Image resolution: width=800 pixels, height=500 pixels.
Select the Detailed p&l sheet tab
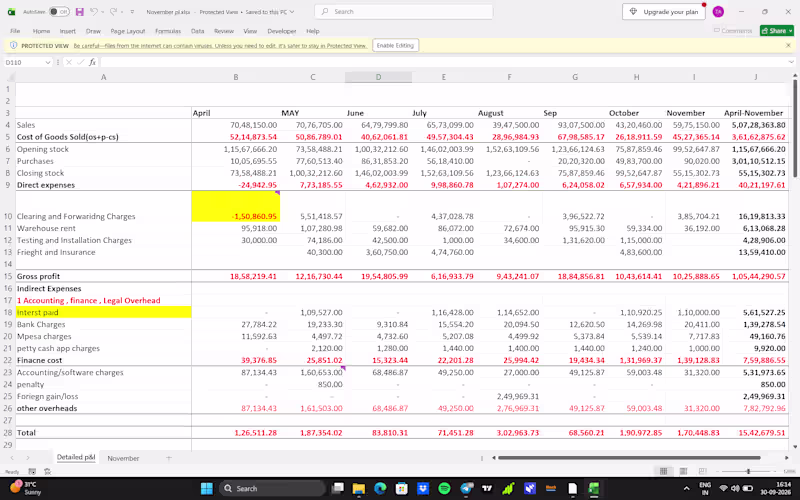coord(76,457)
